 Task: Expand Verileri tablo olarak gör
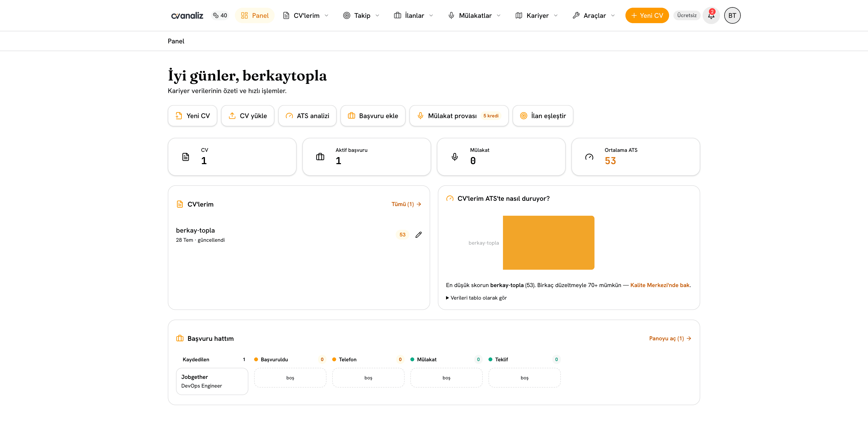[x=476, y=298]
